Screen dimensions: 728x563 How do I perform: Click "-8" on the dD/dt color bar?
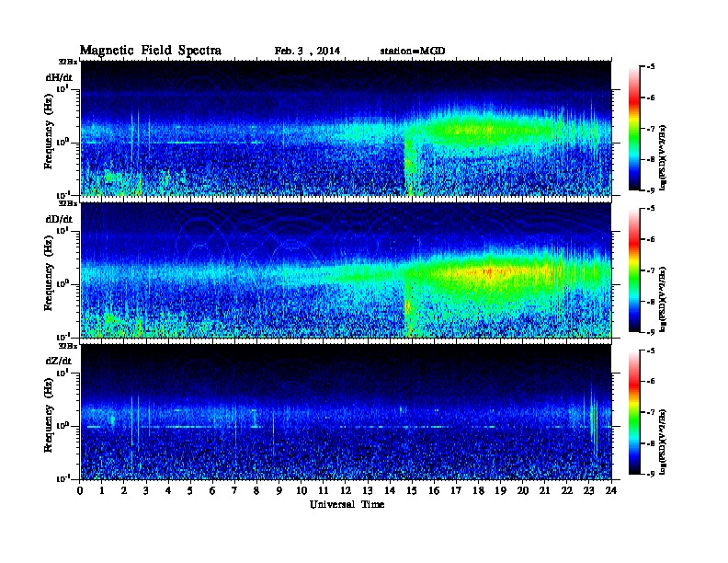tap(651, 301)
